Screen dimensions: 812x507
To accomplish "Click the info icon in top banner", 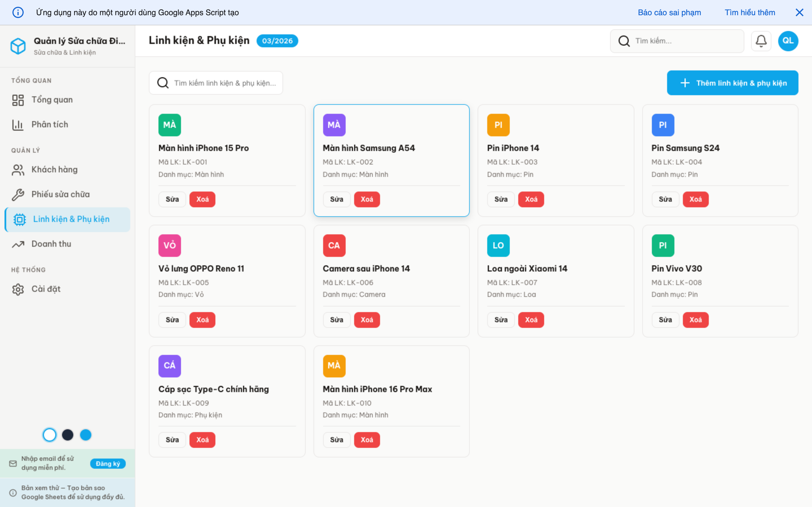I will point(18,12).
